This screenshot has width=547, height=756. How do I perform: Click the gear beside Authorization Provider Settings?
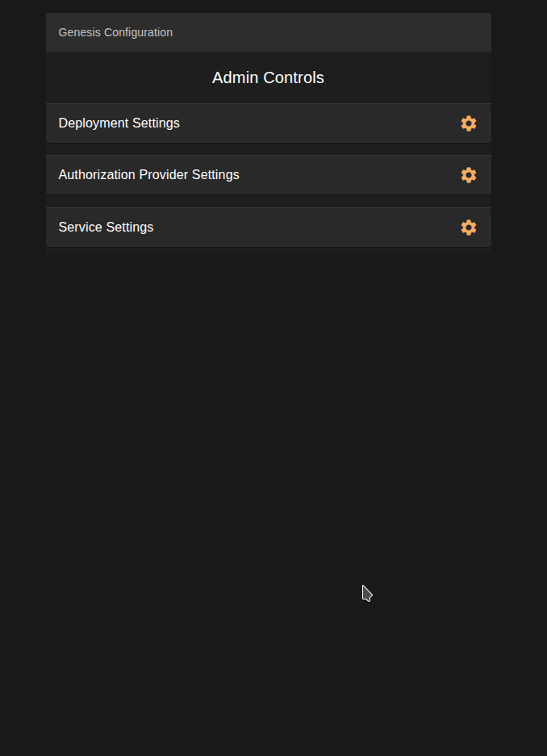pyautogui.click(x=469, y=175)
